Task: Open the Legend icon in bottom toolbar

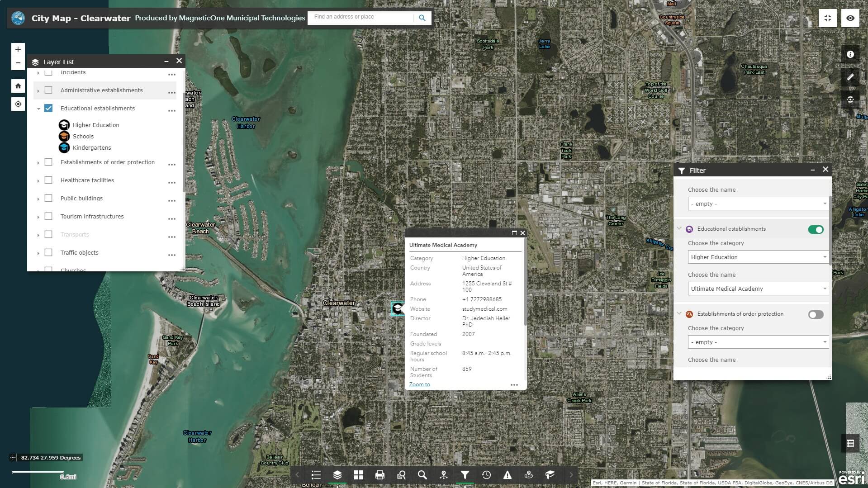Action: [x=316, y=475]
